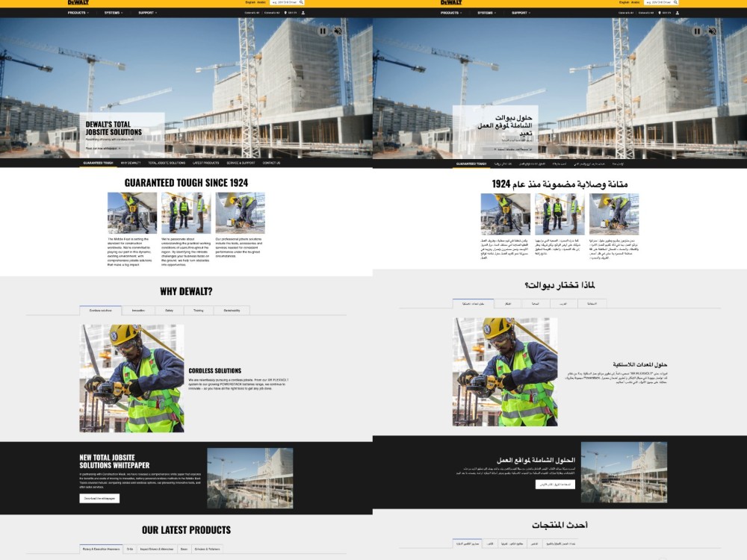Click 'NEW TOTAL JOBSITE SOLUTIONS WHITEPAPER' heading
This screenshot has width=747, height=560.
(x=114, y=461)
